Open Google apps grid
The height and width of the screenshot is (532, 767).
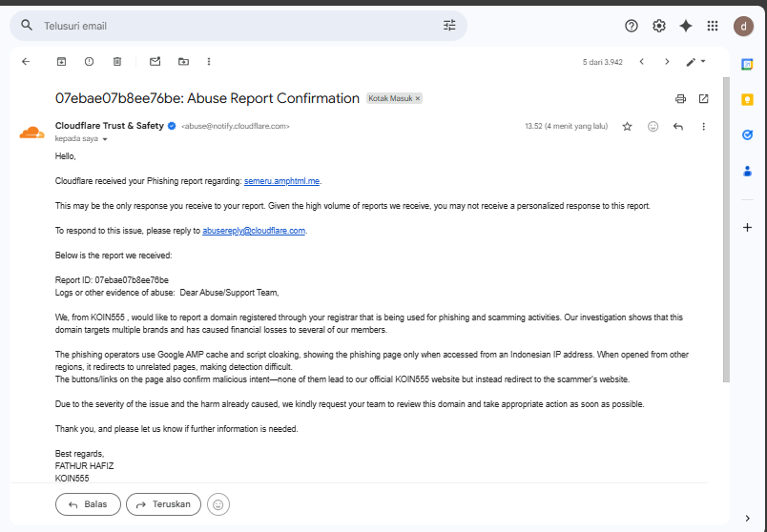[x=713, y=26]
